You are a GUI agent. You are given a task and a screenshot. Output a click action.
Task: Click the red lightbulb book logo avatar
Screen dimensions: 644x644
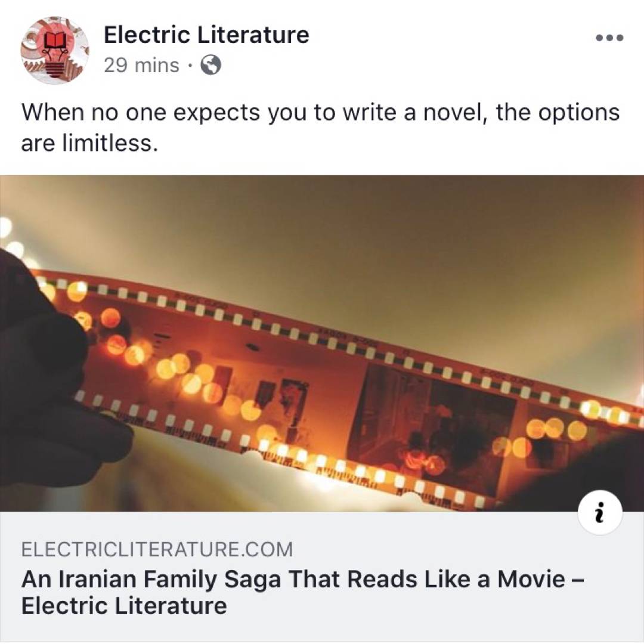tap(55, 50)
